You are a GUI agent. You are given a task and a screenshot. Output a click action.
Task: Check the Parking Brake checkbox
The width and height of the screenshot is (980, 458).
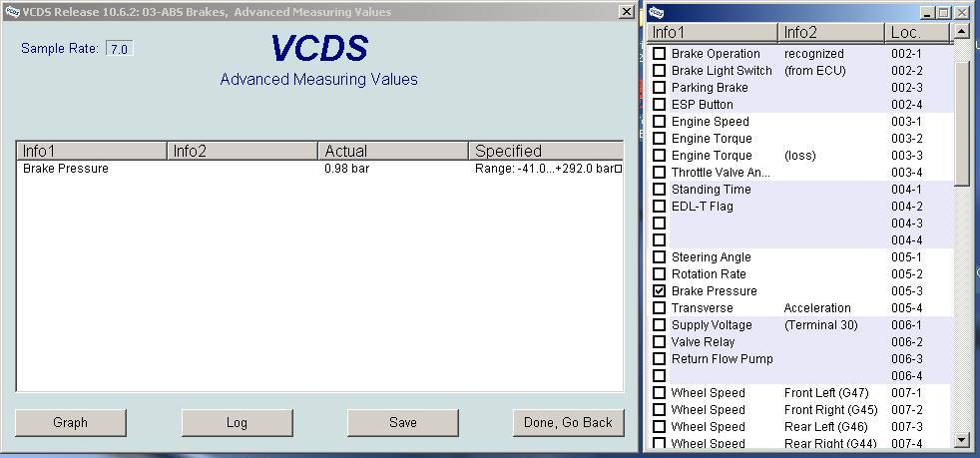[659, 88]
